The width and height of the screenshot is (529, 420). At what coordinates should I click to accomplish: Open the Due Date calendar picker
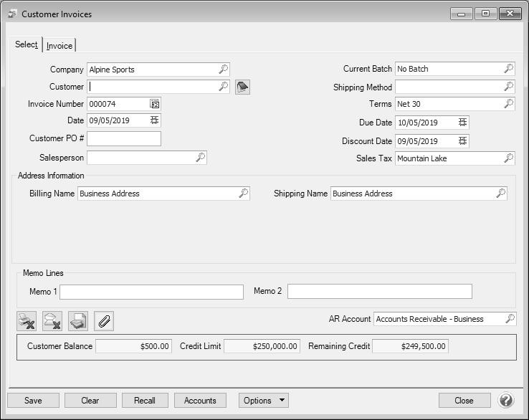tap(463, 123)
